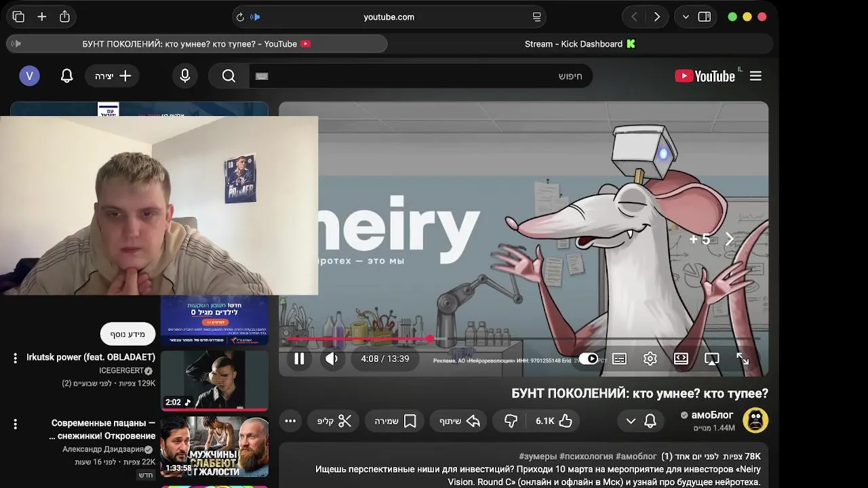Toggle subtitles captions button
Viewport: 868px width, 488px height.
tap(619, 359)
